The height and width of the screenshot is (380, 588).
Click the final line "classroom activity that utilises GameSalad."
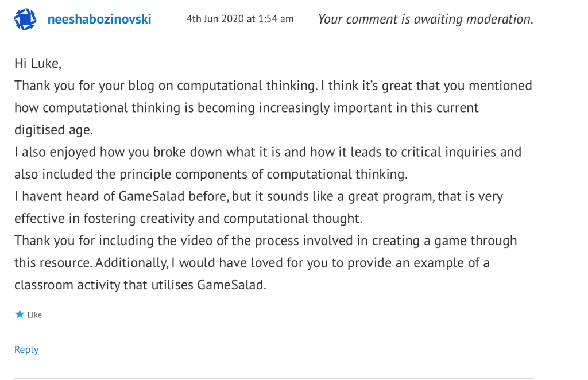coord(141,285)
